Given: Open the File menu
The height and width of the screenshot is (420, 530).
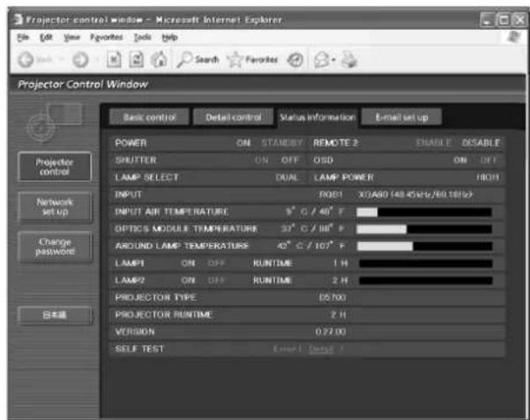Looking at the screenshot, I should (23, 37).
